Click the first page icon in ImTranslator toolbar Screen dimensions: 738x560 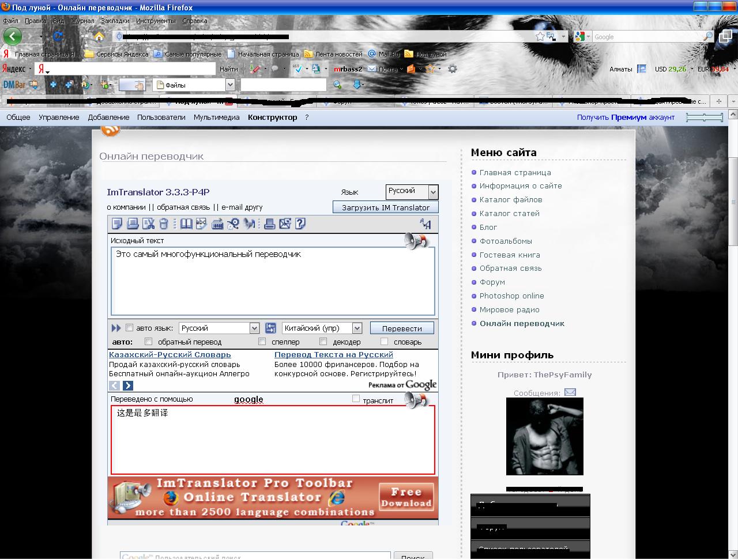(x=117, y=224)
